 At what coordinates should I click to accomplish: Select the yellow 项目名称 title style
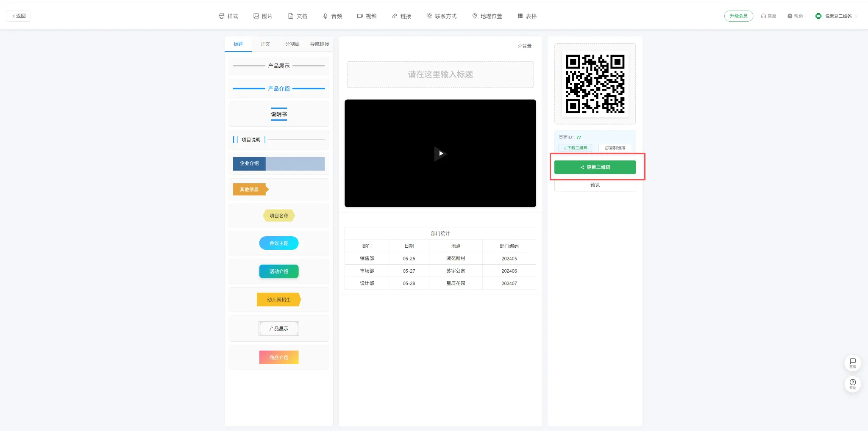pos(279,215)
